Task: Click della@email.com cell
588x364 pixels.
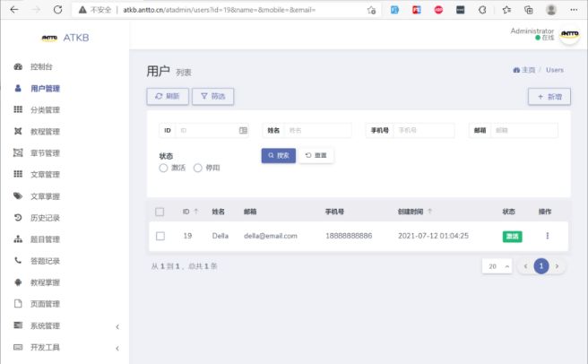Action: click(x=271, y=236)
